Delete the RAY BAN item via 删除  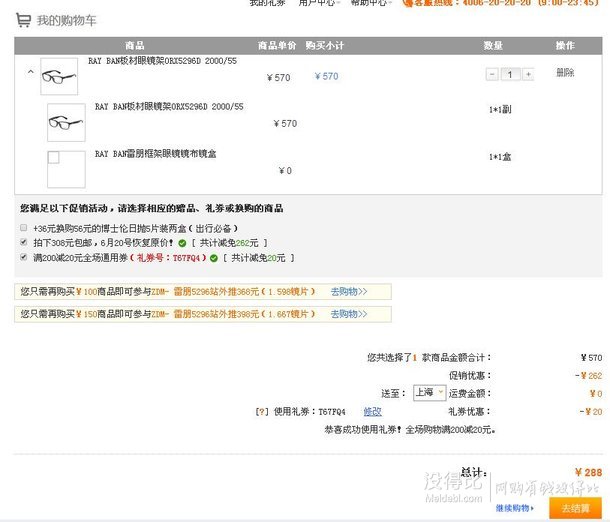pyautogui.click(x=565, y=72)
